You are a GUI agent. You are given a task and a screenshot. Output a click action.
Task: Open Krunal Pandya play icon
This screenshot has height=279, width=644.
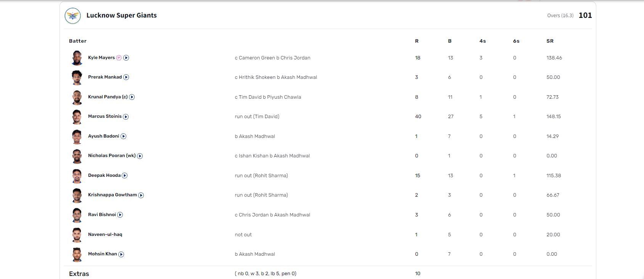132,97
